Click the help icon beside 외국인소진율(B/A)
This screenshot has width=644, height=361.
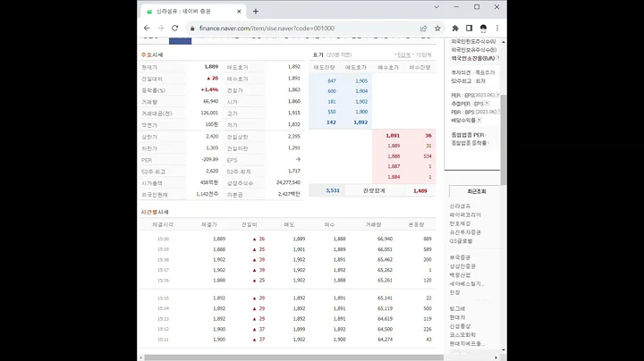click(x=498, y=58)
